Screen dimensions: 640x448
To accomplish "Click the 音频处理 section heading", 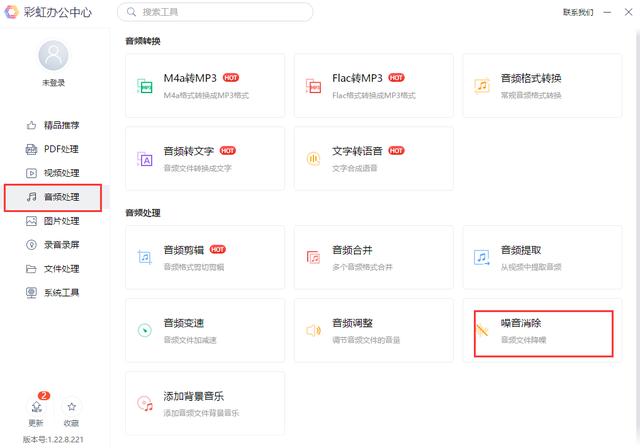I will (143, 213).
